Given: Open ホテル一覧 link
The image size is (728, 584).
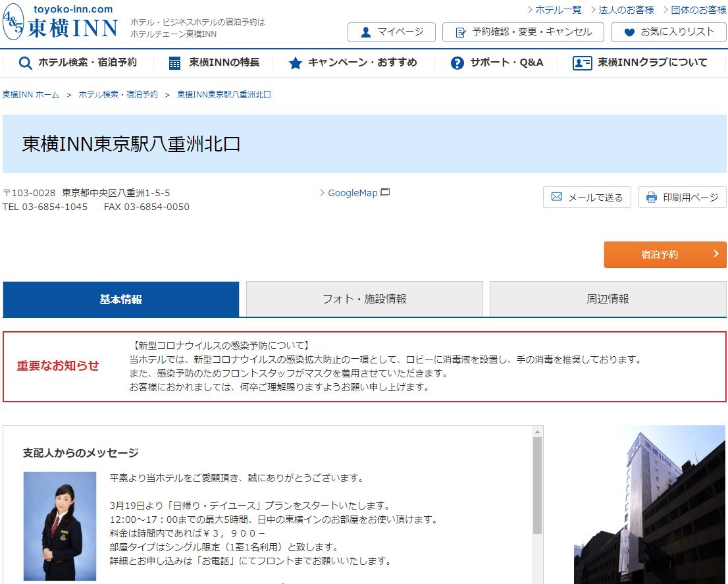Looking at the screenshot, I should pos(558,10).
